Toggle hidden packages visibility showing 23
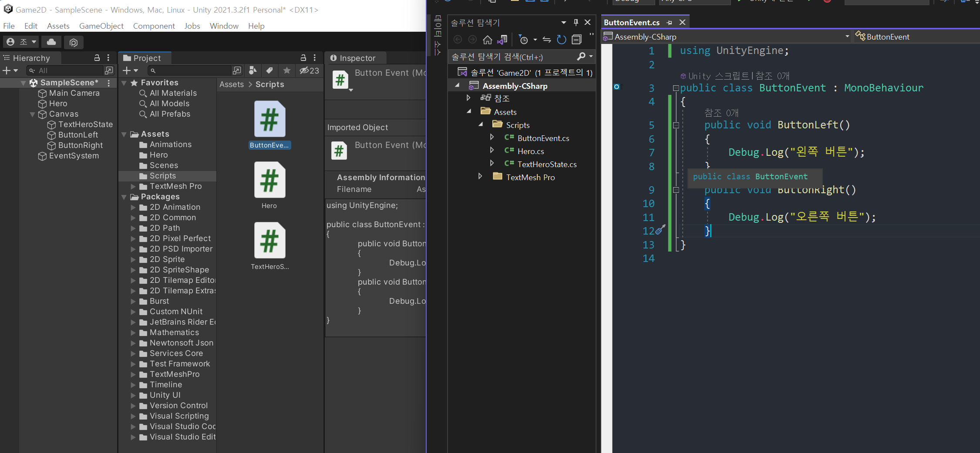980x453 pixels. (x=310, y=70)
